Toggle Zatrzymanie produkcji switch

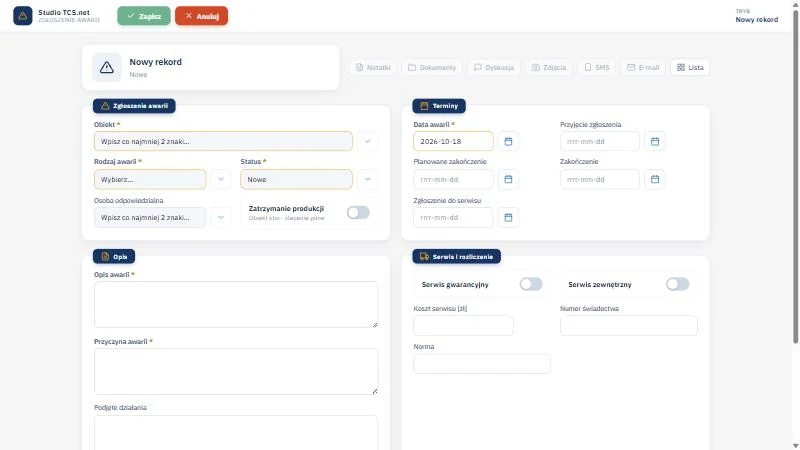click(358, 212)
